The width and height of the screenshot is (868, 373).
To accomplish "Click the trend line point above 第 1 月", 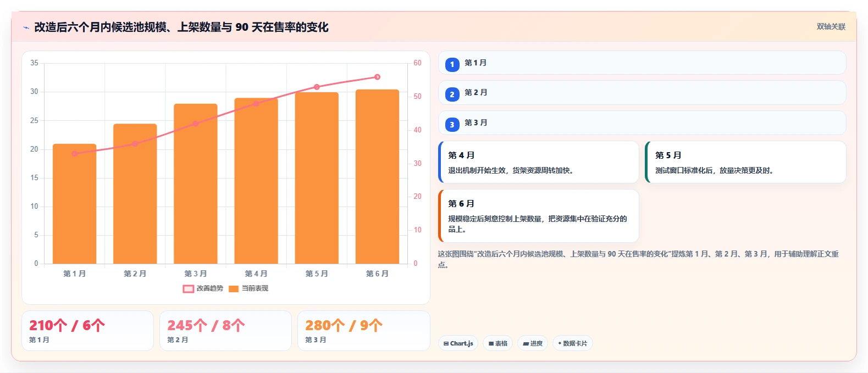I will [75, 154].
